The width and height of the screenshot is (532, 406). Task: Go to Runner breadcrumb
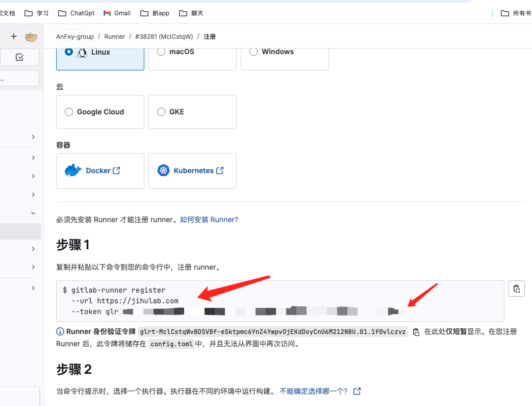(114, 36)
